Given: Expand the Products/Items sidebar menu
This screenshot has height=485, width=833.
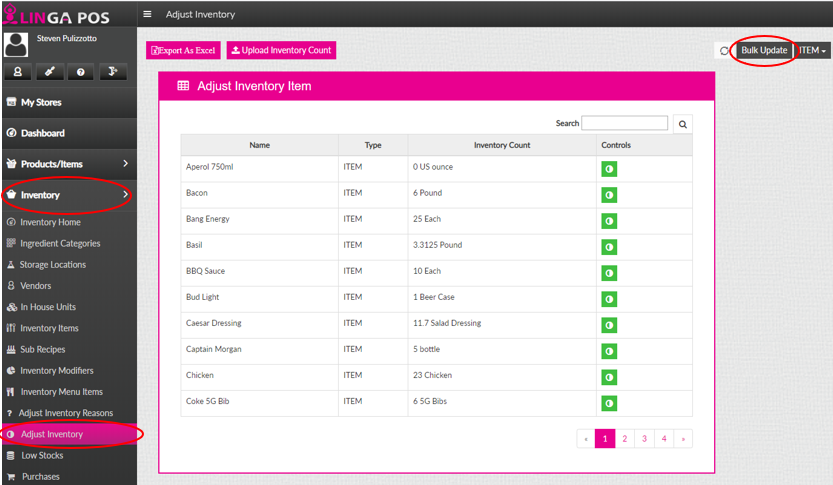Looking at the screenshot, I should coord(69,164).
